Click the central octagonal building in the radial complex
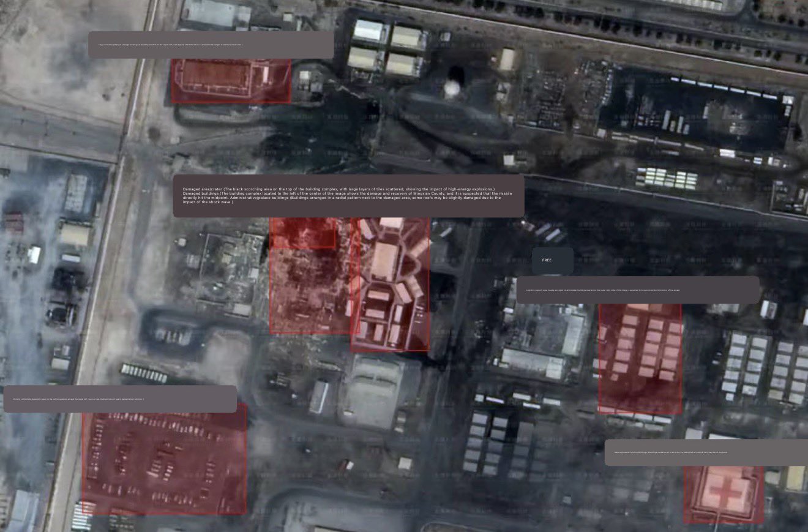The image size is (808, 532). (385, 260)
